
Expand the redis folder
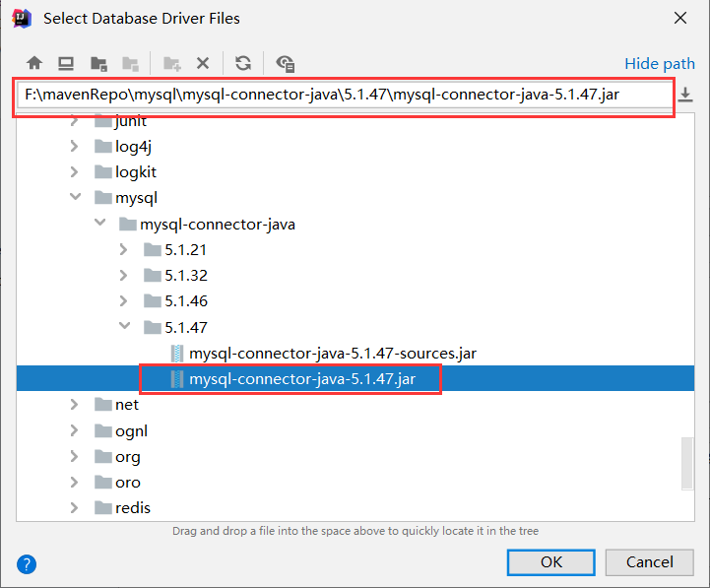74,507
